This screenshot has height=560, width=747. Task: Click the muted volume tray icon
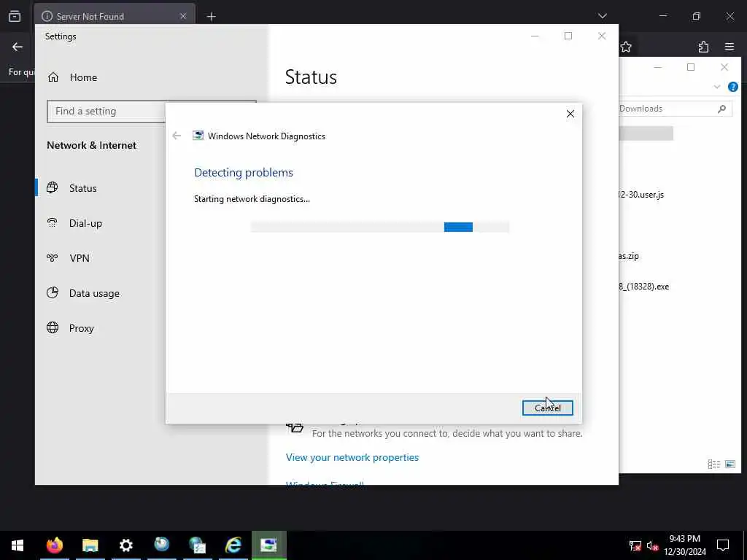(x=652, y=545)
